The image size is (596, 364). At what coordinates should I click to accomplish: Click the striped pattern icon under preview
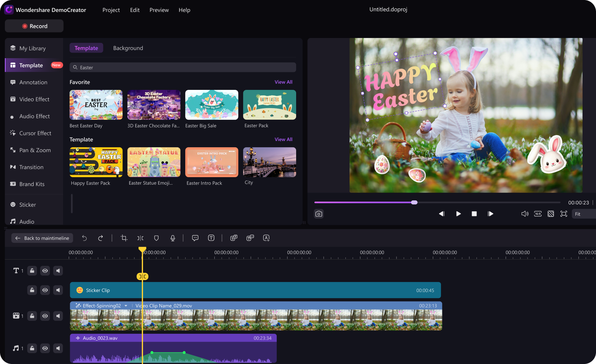point(551,214)
